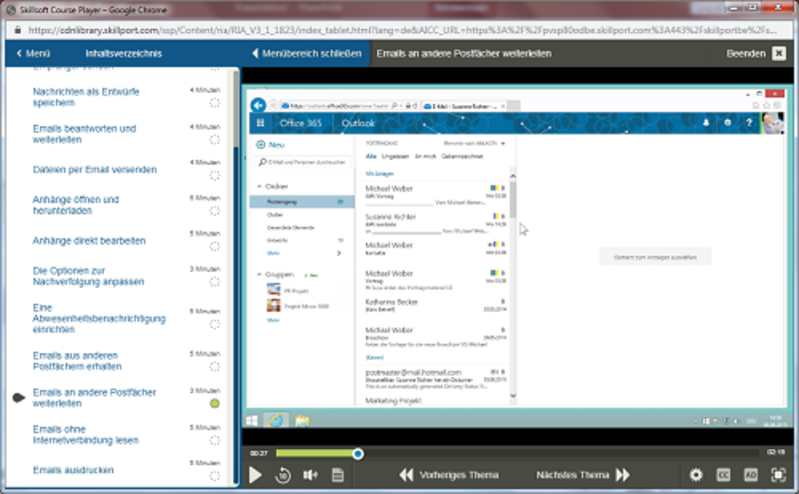799x494 pixels.
Task: Rewind 10 seconds with the replay icon
Action: pyautogui.click(x=283, y=475)
